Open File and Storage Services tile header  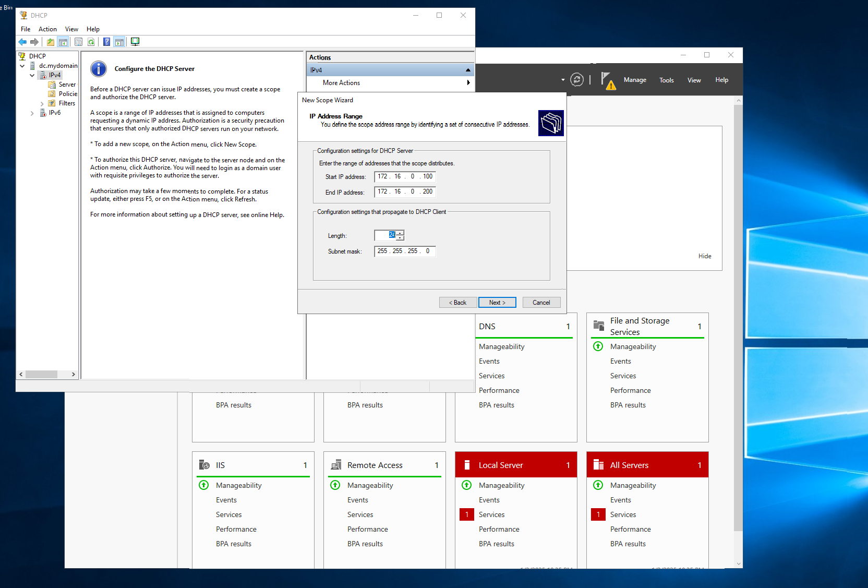(647, 326)
